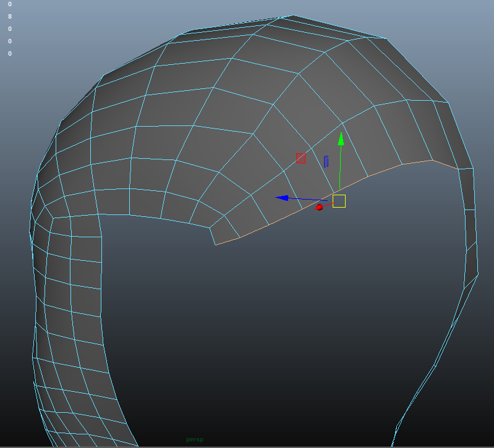Select the pointed corner vertex of the fringe
Screen dimensions: 494x448
tap(215, 245)
